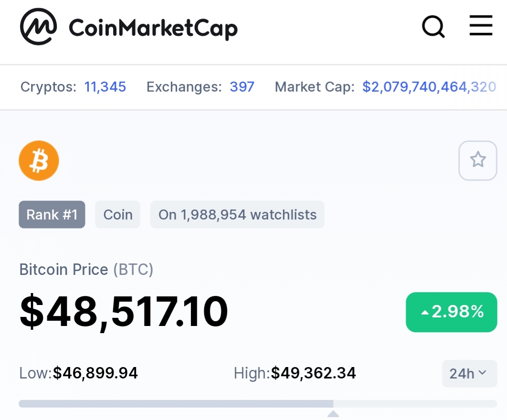Click the $48,517.10 Bitcoin price
This screenshot has height=420, width=507.
(124, 312)
